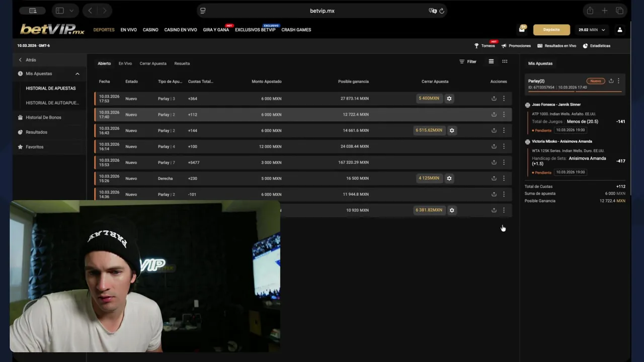Open EXCLUSIVOS BETVIP section
The width and height of the screenshot is (644, 362).
point(255,30)
